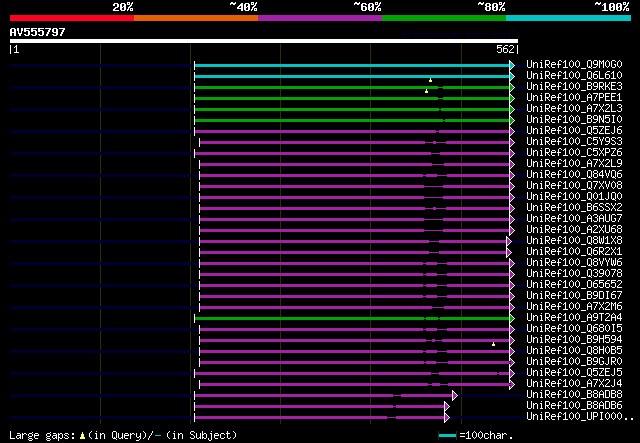Click 'Large gaps' legend text
Viewport: 640px width, 443px height.
coord(42,436)
